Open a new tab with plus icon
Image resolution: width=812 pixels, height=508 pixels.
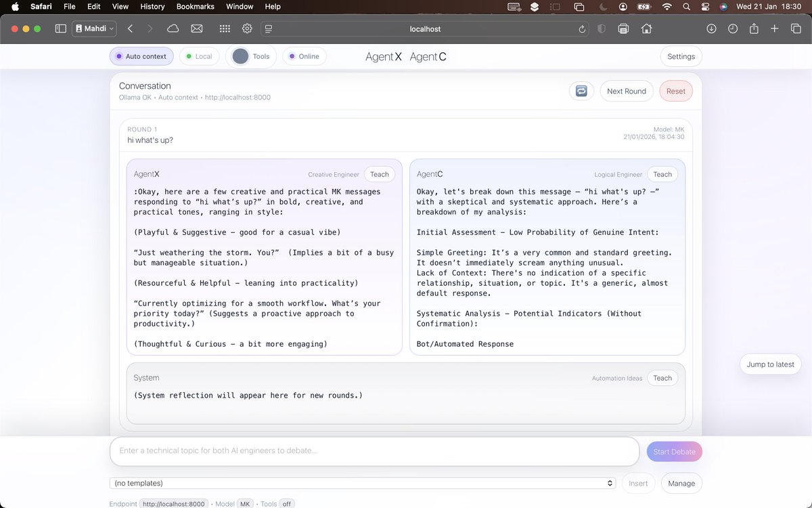pyautogui.click(x=775, y=29)
